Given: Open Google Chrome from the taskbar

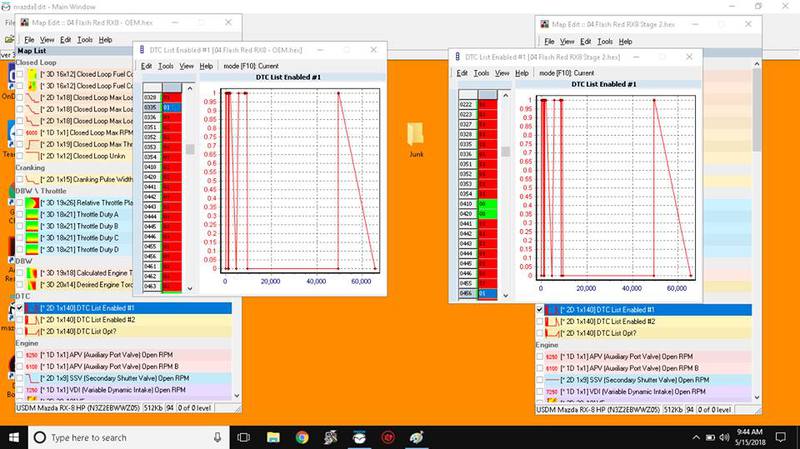Looking at the screenshot, I should (301, 438).
